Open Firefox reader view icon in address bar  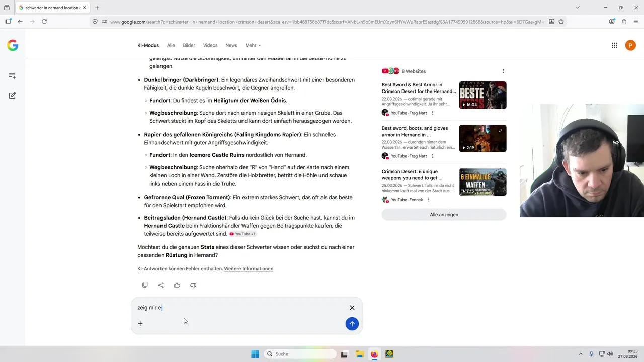coord(552,22)
